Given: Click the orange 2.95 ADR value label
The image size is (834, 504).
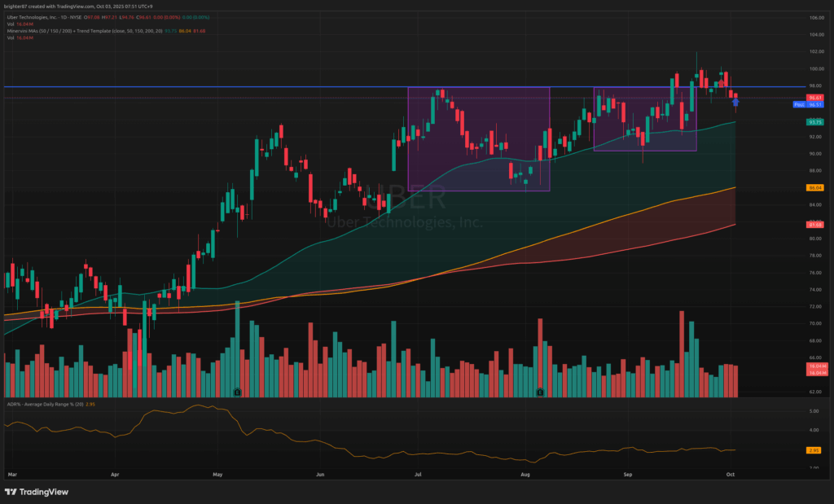Looking at the screenshot, I should pyautogui.click(x=814, y=450).
